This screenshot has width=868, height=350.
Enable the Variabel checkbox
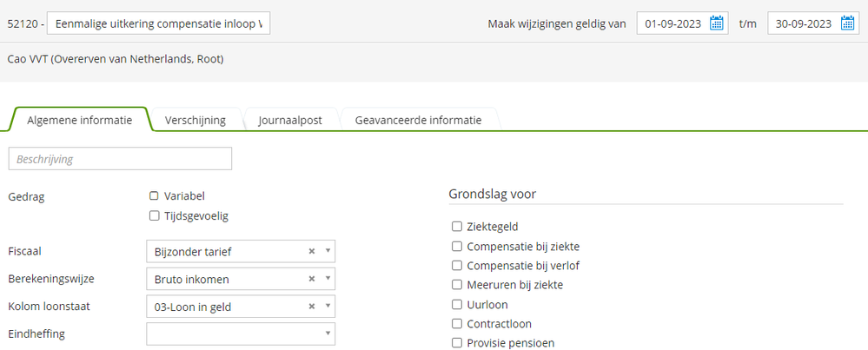coord(154,196)
